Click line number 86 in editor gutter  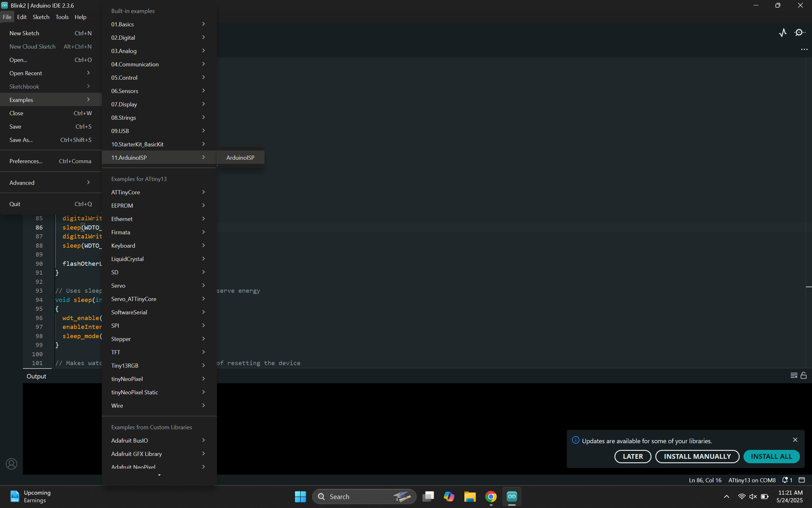click(39, 228)
